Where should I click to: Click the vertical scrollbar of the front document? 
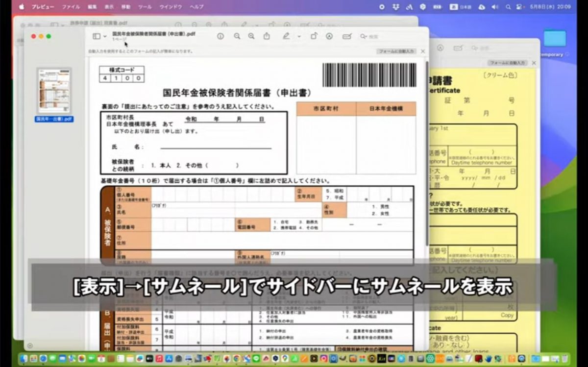[427, 154]
